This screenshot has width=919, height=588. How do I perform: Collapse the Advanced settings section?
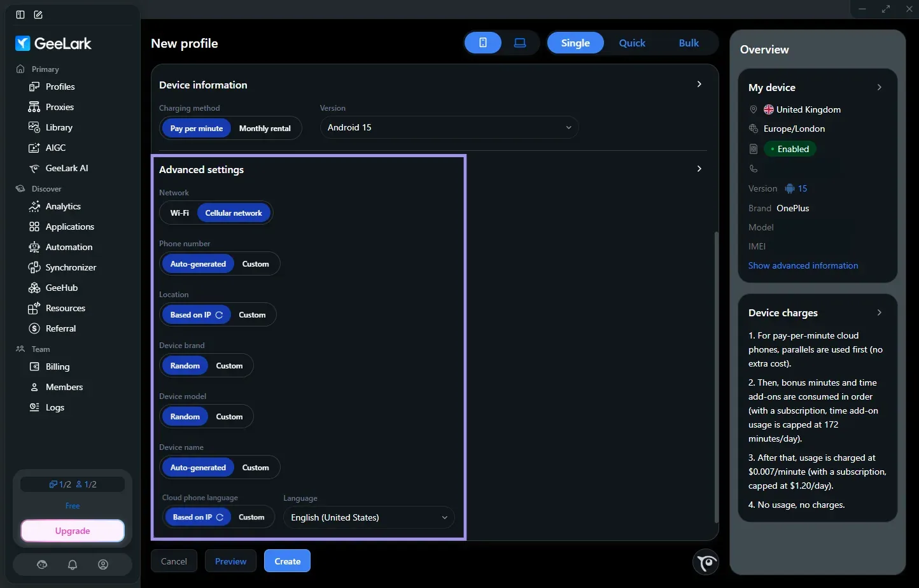(x=699, y=169)
